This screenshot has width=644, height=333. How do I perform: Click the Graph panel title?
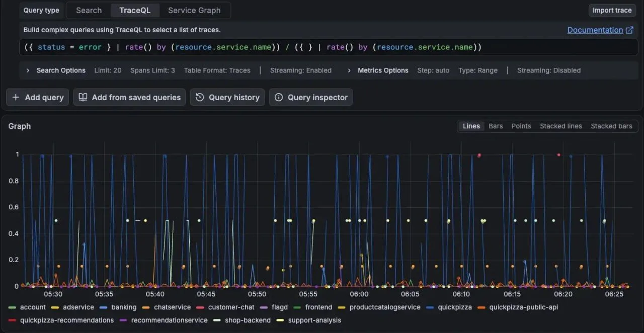tap(20, 126)
